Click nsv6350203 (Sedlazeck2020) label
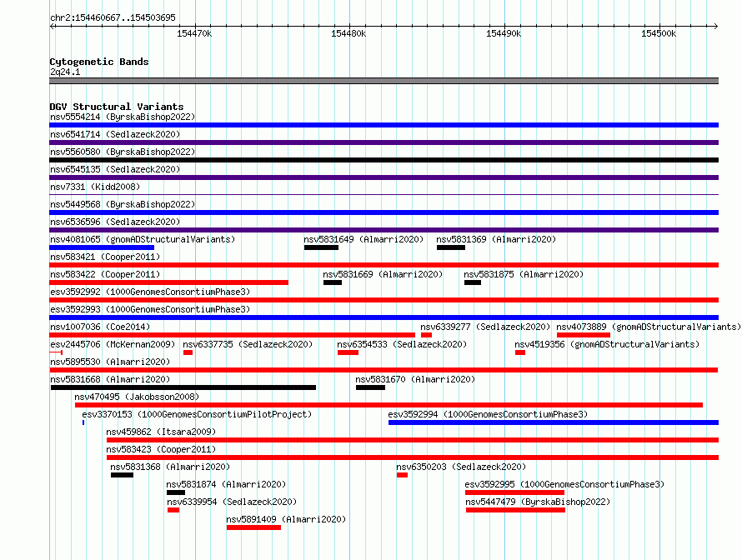742x560 pixels. 461,467
